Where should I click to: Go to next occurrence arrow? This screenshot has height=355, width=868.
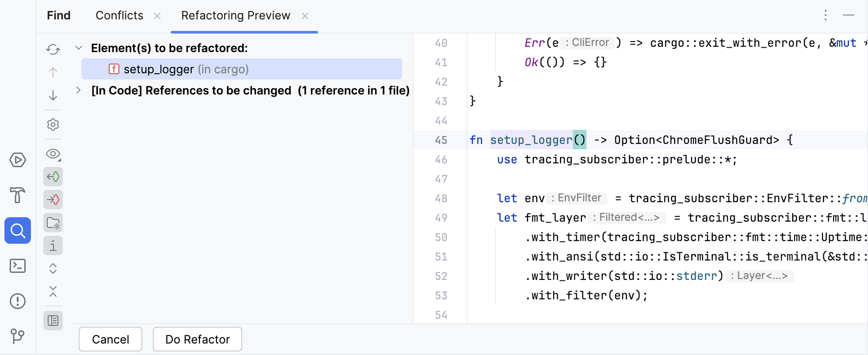coord(53,95)
